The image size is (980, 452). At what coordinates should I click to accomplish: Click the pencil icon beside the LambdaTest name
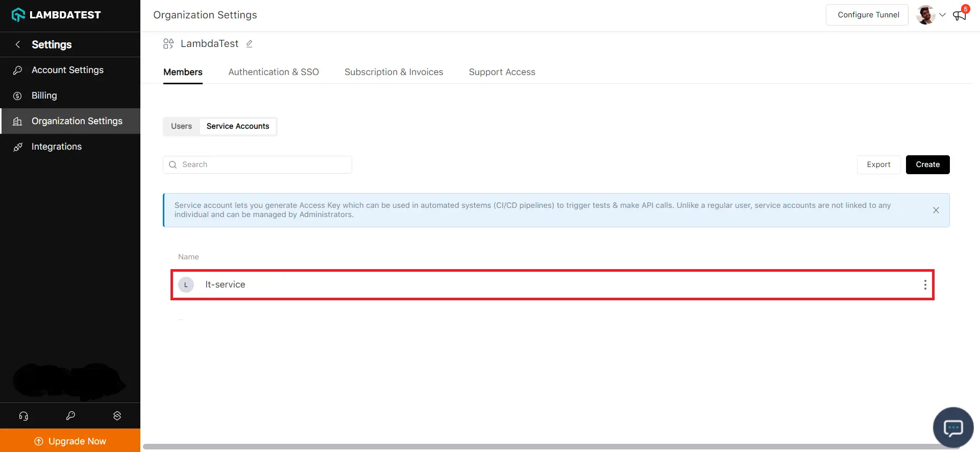(249, 44)
